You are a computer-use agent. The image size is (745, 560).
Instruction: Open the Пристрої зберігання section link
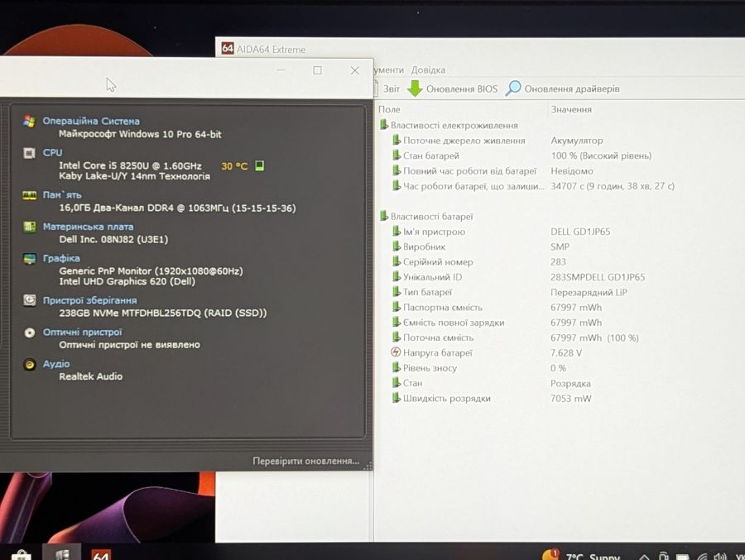pos(89,300)
